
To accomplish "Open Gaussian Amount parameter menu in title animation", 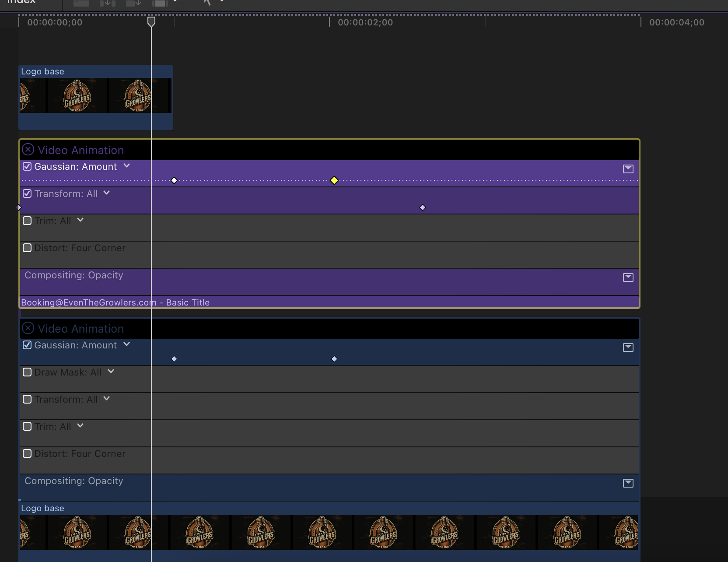I will 127,166.
